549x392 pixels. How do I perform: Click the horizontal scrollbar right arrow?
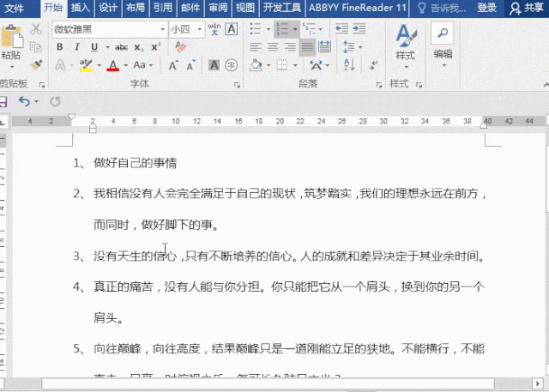(x=538, y=383)
